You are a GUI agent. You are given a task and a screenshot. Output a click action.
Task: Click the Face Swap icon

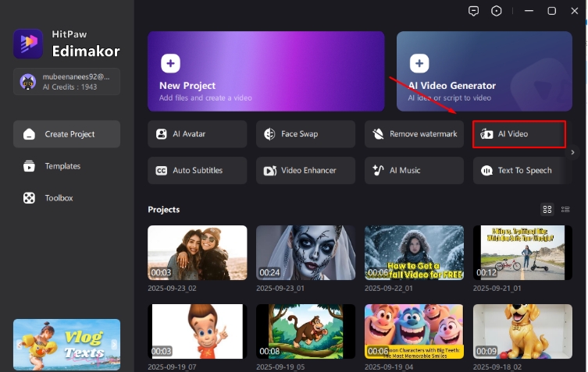tap(269, 133)
